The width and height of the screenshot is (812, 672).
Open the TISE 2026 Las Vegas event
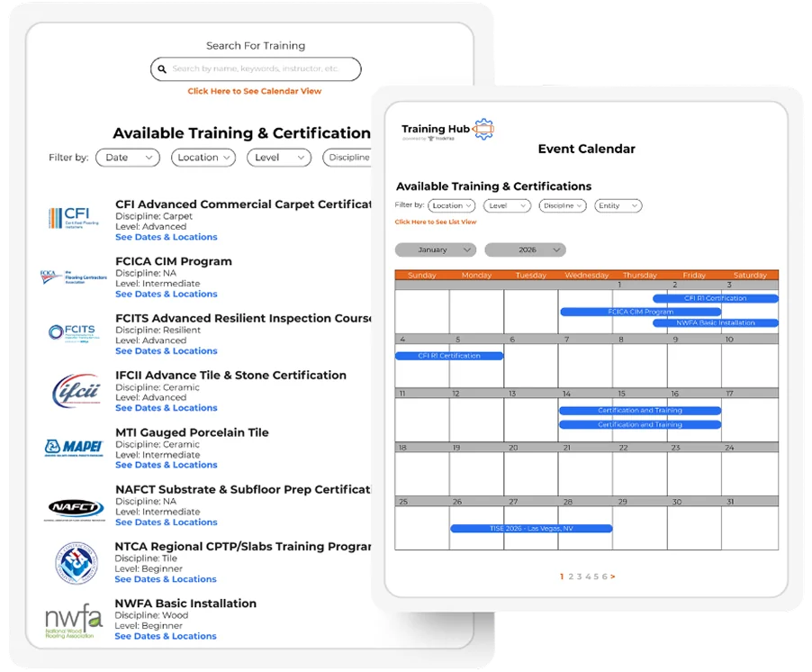click(531, 529)
